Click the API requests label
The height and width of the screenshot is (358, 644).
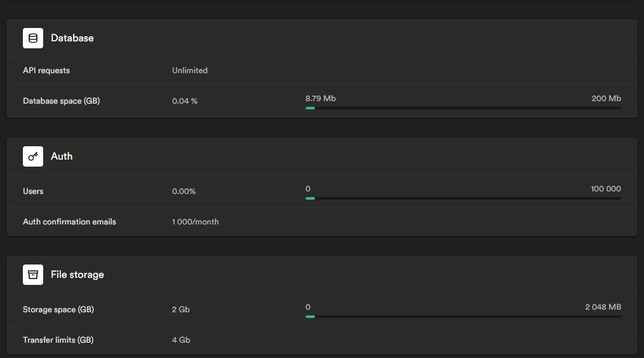coord(46,71)
